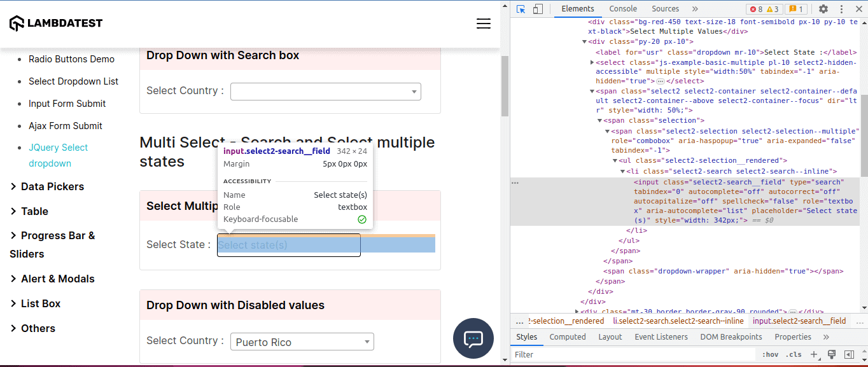The width and height of the screenshot is (868, 367).
Task: Open the DevTools settings gear
Action: click(x=823, y=9)
